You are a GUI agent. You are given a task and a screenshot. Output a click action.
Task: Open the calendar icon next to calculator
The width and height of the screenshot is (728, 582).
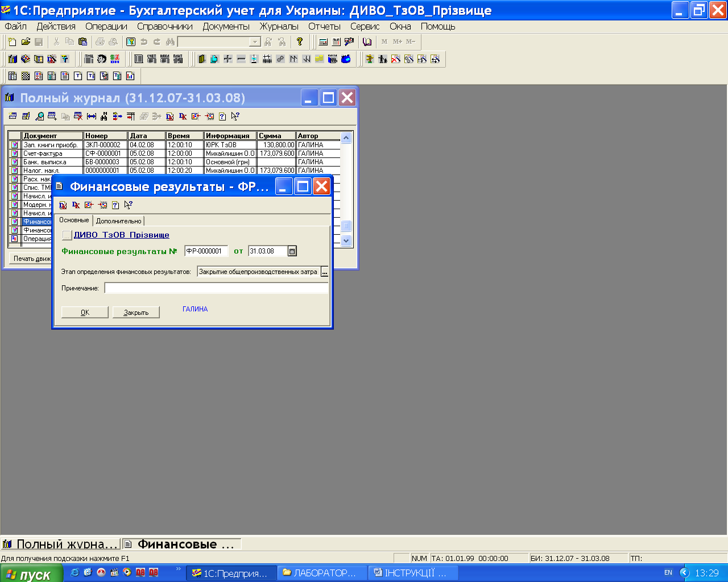(x=336, y=41)
